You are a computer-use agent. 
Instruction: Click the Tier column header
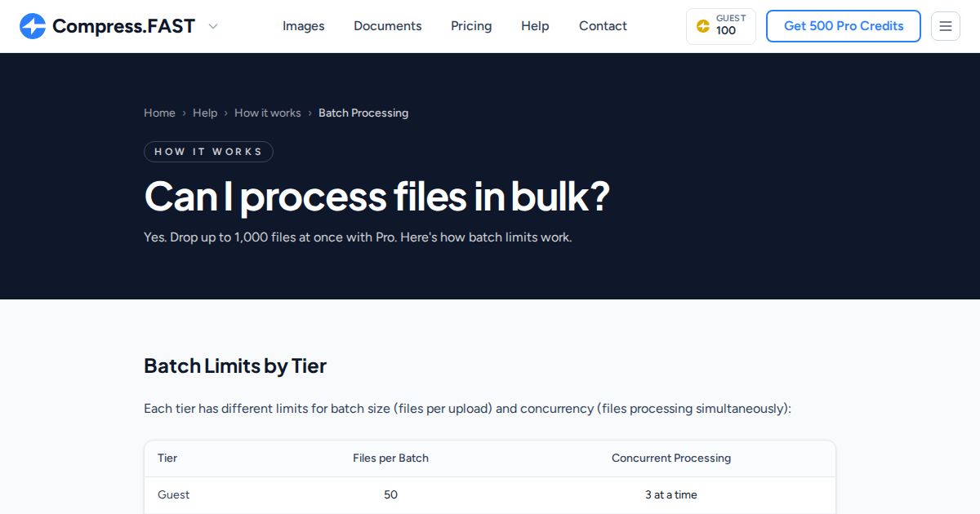tap(167, 458)
